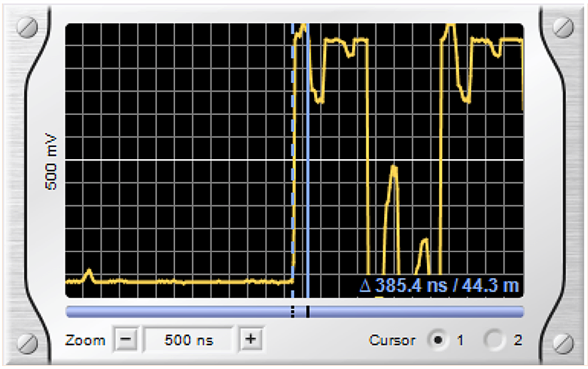Viewport: 588px width, 369px height.
Task: Click the left portion of the blue position slider
Action: point(178,312)
